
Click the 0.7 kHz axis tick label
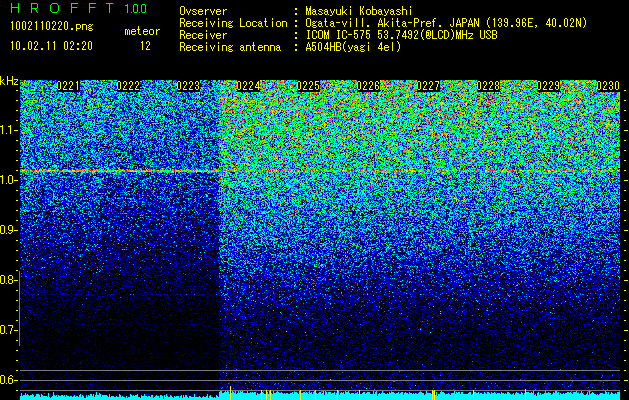8,330
